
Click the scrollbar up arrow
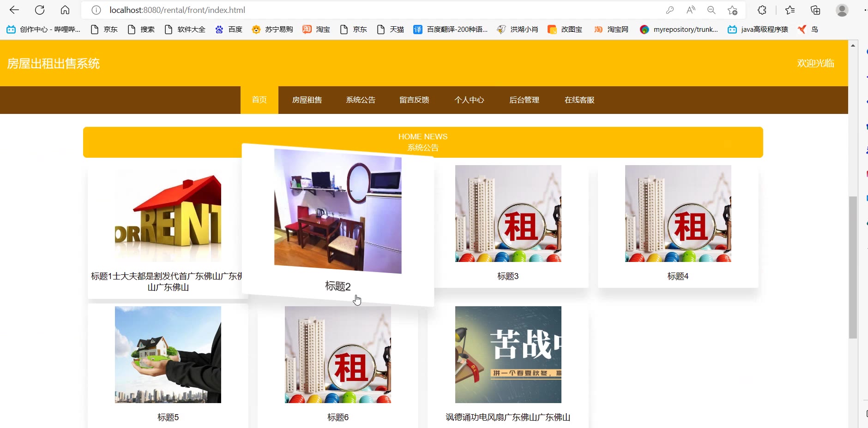tap(853, 45)
